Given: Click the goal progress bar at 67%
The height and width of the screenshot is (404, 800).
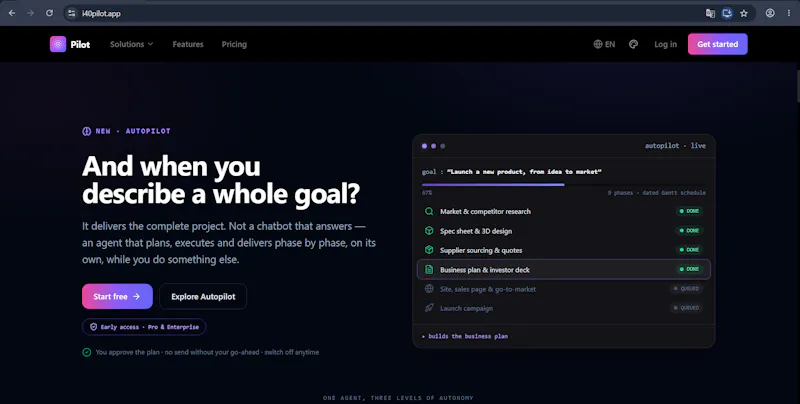Looking at the screenshot, I should click(564, 185).
